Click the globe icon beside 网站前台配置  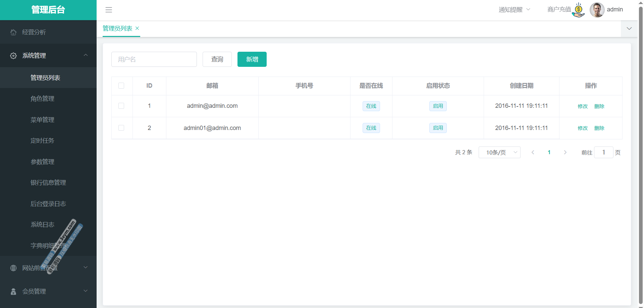tap(13, 268)
